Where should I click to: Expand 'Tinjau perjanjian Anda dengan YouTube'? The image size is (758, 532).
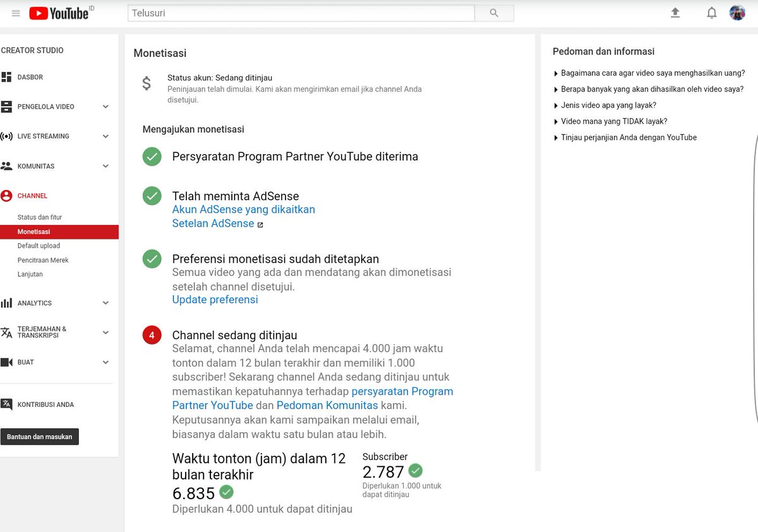click(625, 137)
